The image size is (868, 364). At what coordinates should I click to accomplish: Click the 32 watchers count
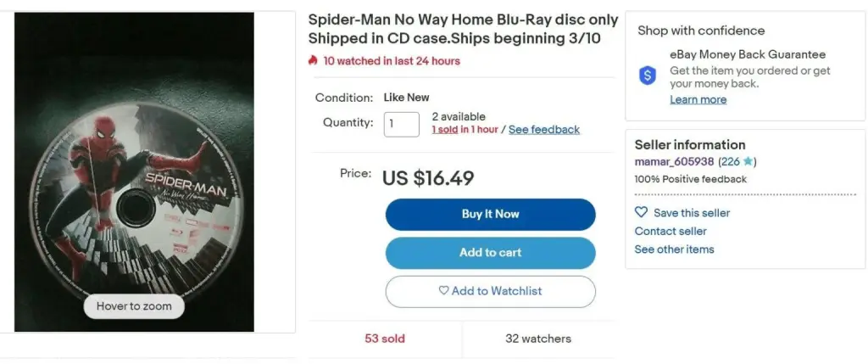pos(538,339)
